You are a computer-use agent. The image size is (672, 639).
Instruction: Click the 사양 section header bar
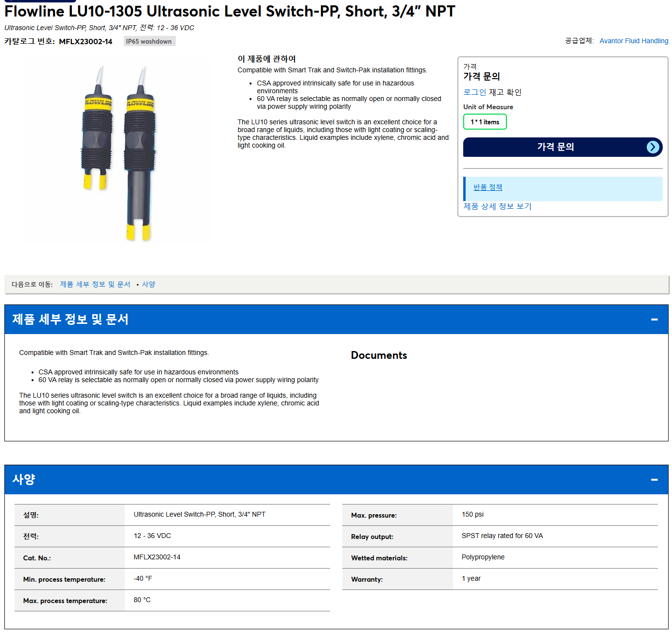pos(336,480)
